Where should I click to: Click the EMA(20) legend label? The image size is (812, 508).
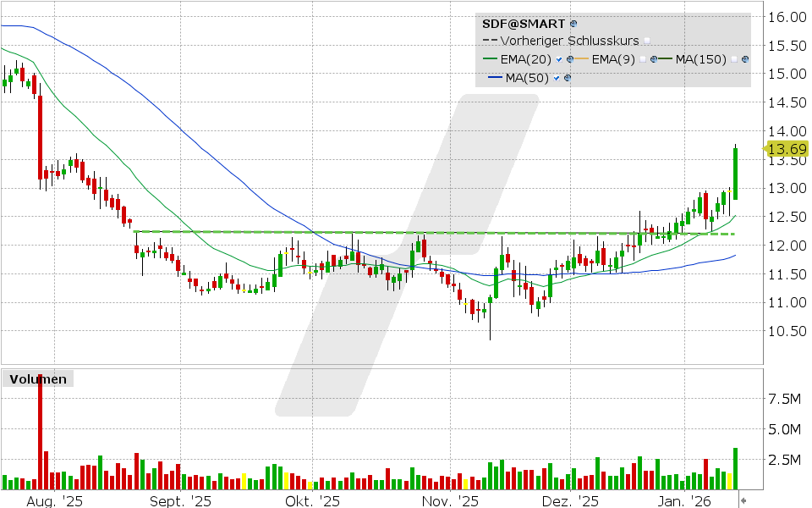pyautogui.click(x=524, y=59)
